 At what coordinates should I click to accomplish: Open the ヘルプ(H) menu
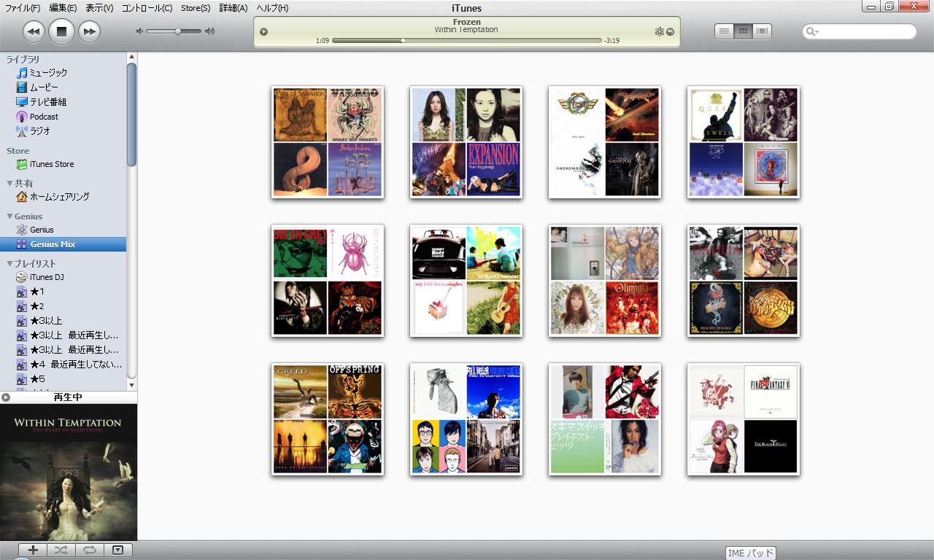[272, 8]
